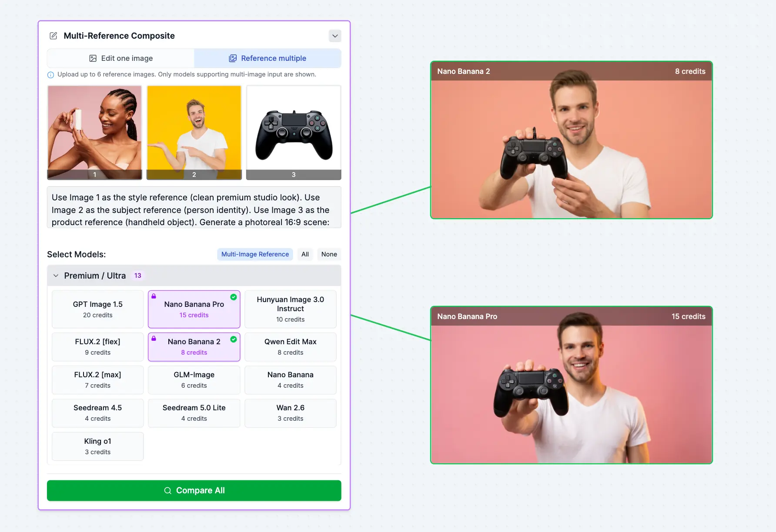Click the lock icon on Nano Banana Pro
The width and height of the screenshot is (776, 532).
(x=154, y=296)
